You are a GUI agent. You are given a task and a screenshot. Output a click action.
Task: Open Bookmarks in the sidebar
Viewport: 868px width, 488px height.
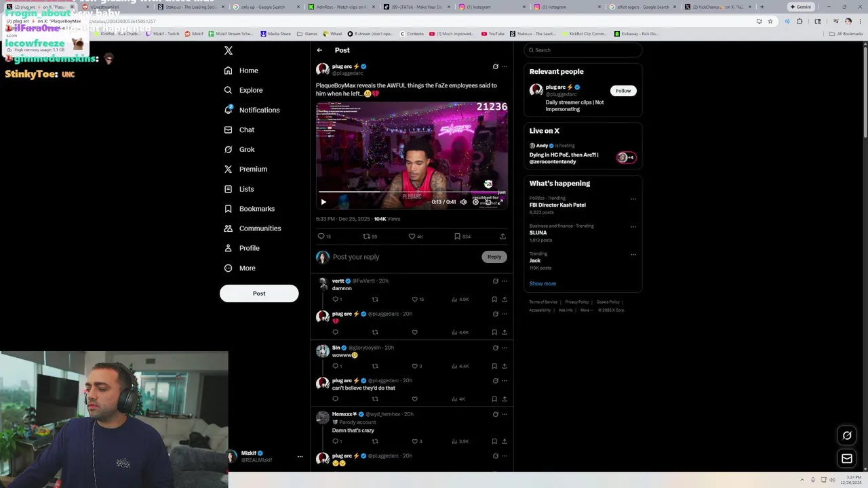click(x=249, y=209)
